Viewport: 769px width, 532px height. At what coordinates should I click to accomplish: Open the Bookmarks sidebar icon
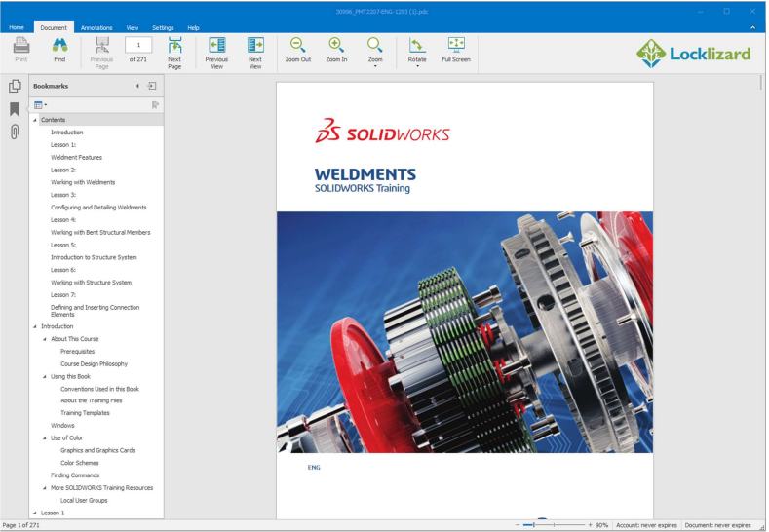(15, 109)
